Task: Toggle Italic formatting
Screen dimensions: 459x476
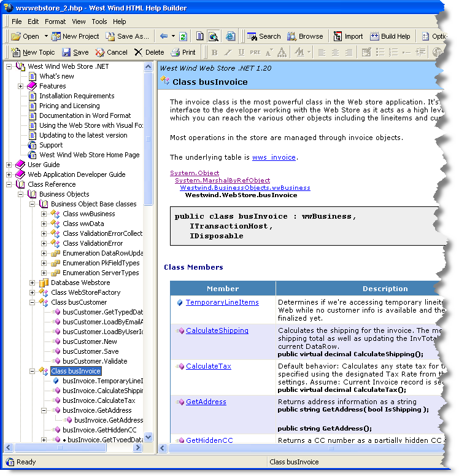Action: 228,53
